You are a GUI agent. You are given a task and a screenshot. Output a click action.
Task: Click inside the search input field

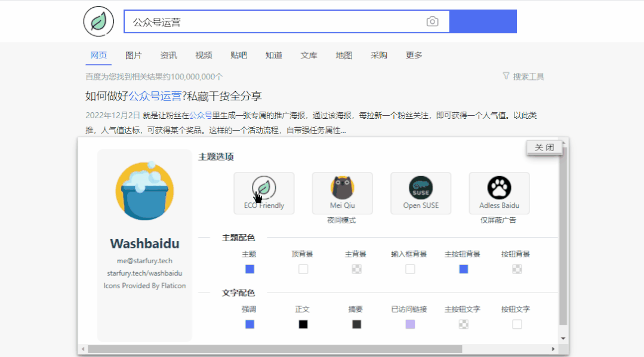269,21
